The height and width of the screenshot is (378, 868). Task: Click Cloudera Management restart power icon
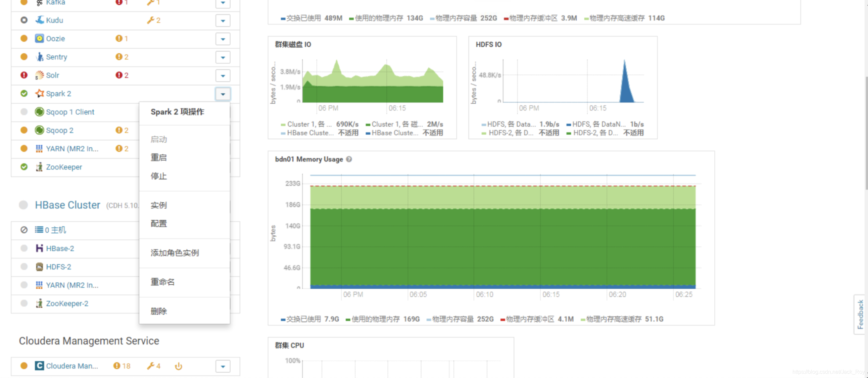coord(179,366)
